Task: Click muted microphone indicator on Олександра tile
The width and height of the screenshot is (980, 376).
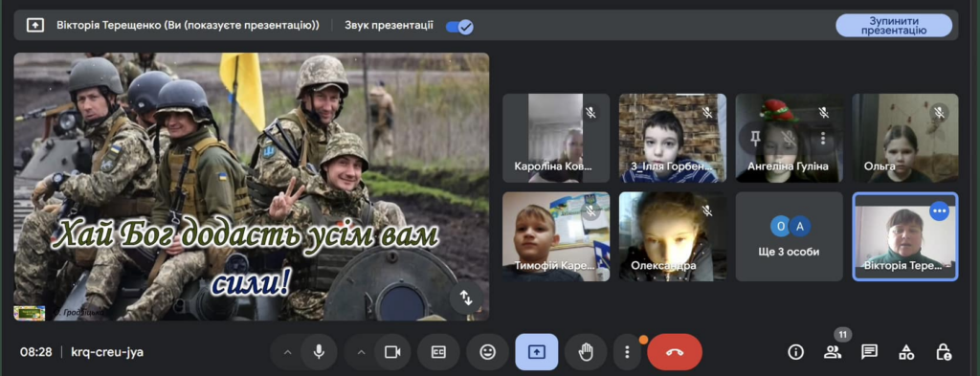Action: (x=707, y=211)
